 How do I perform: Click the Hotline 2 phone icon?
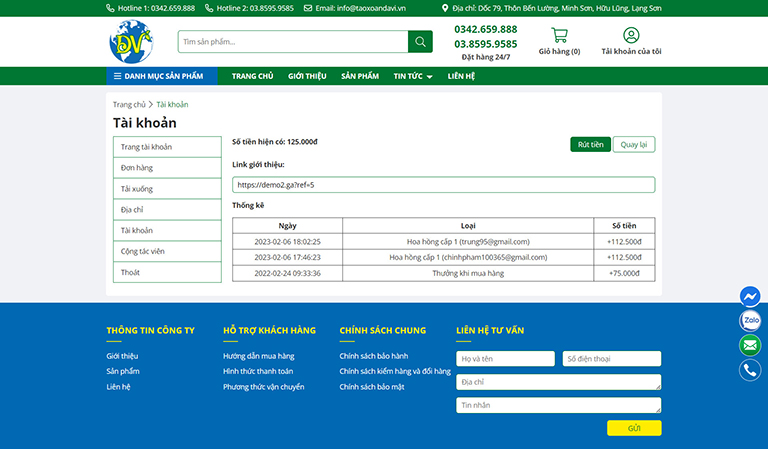pos(209,8)
